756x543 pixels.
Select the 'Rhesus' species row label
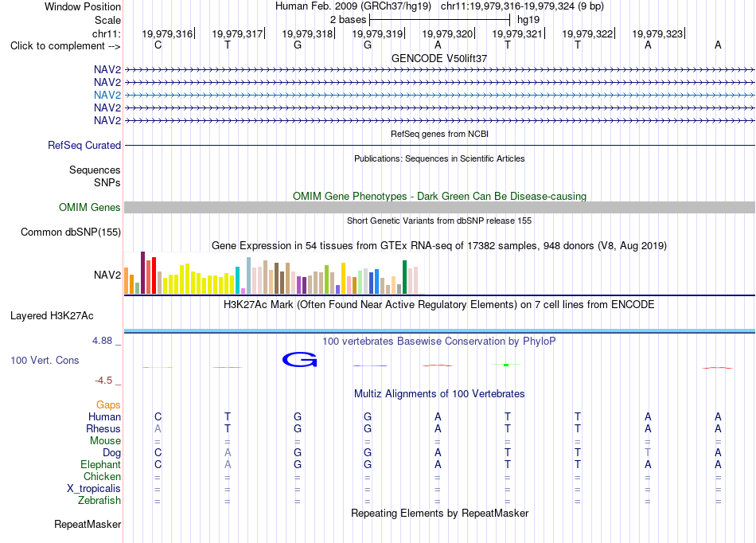pos(103,428)
